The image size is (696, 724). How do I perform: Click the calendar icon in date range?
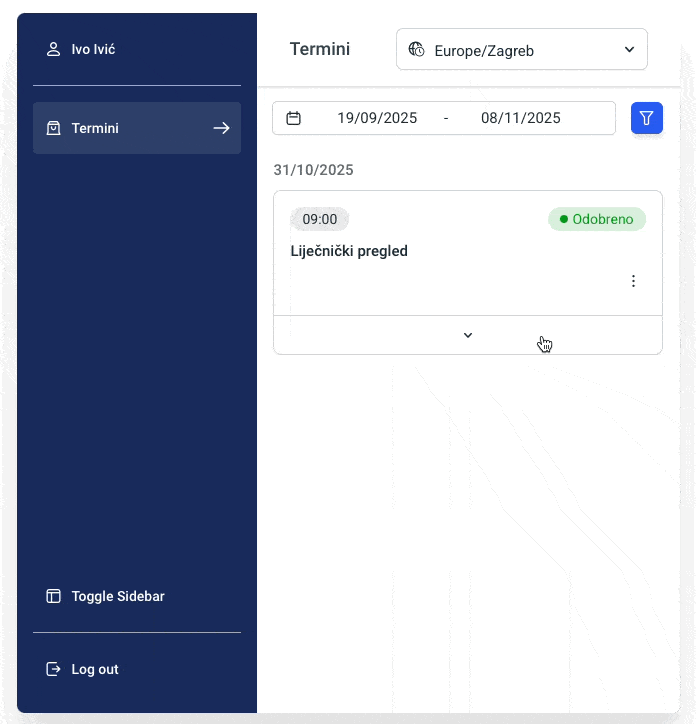[x=294, y=118]
